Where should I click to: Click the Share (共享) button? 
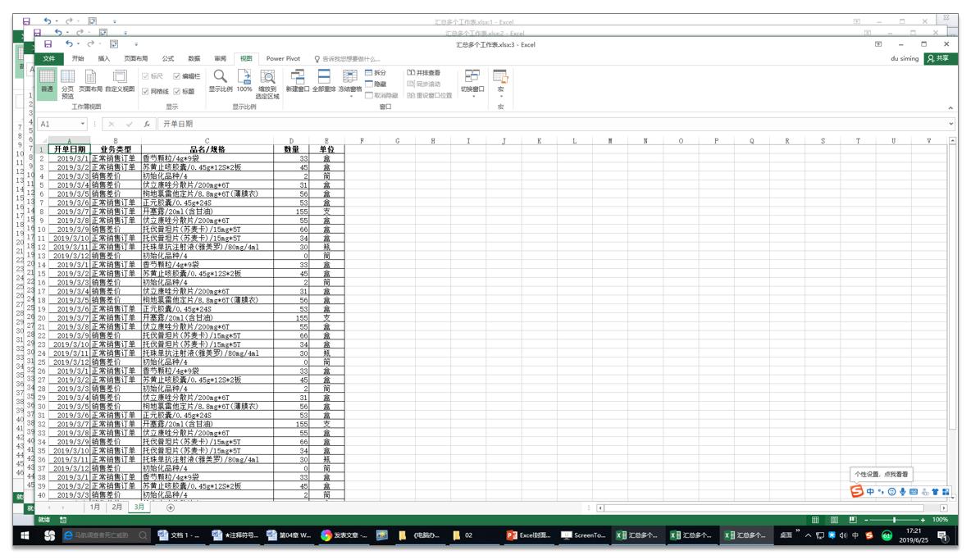coord(938,58)
